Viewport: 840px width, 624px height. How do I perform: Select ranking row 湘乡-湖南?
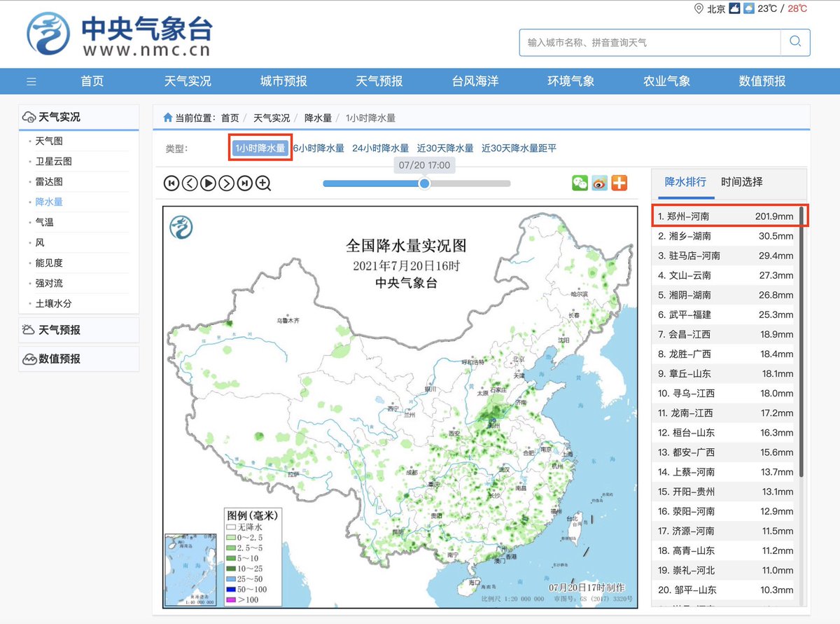click(726, 236)
